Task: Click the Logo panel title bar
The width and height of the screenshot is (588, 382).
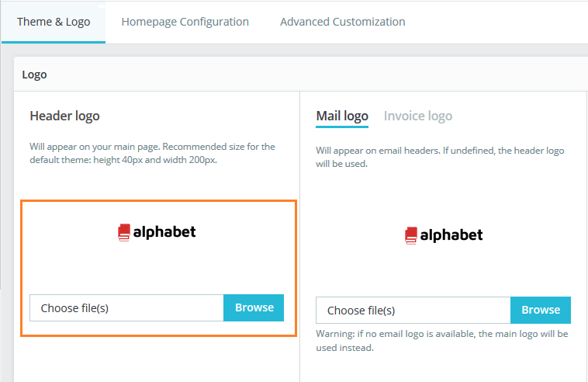Action: point(300,75)
